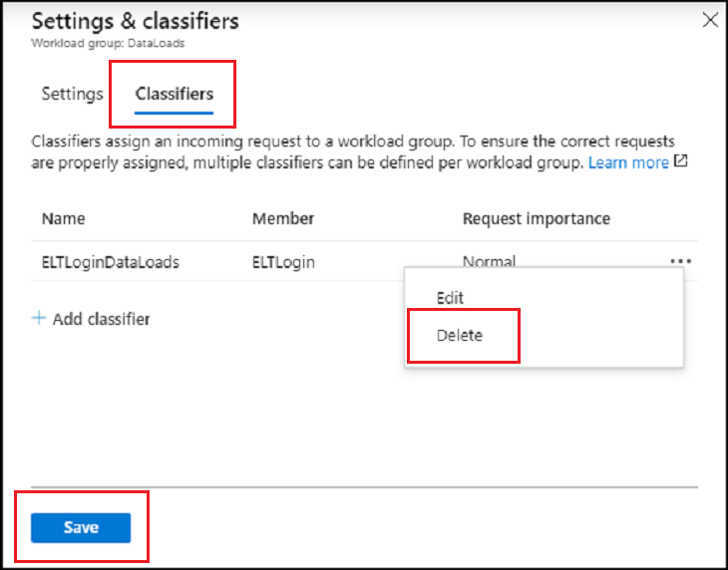Close the Settings & classifiers panel
728x570 pixels.
711,18
